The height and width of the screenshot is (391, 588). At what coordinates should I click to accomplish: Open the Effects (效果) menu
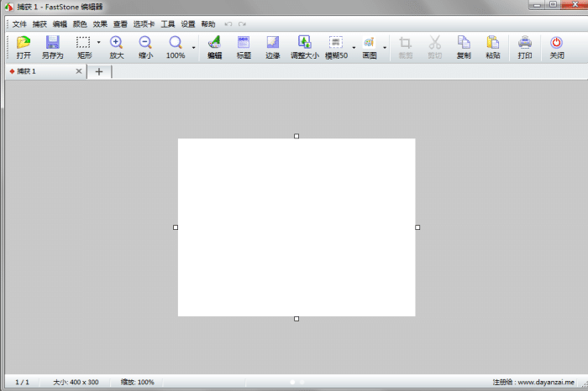click(100, 24)
